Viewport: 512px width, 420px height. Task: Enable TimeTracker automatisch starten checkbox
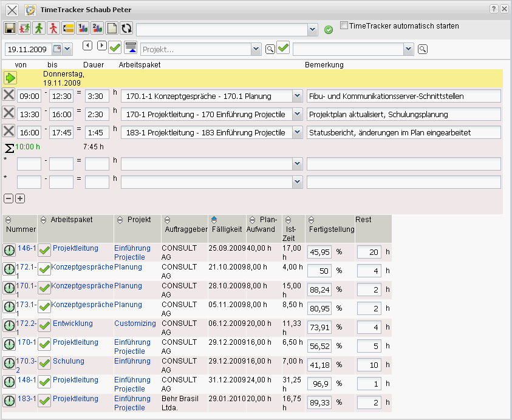click(x=344, y=26)
